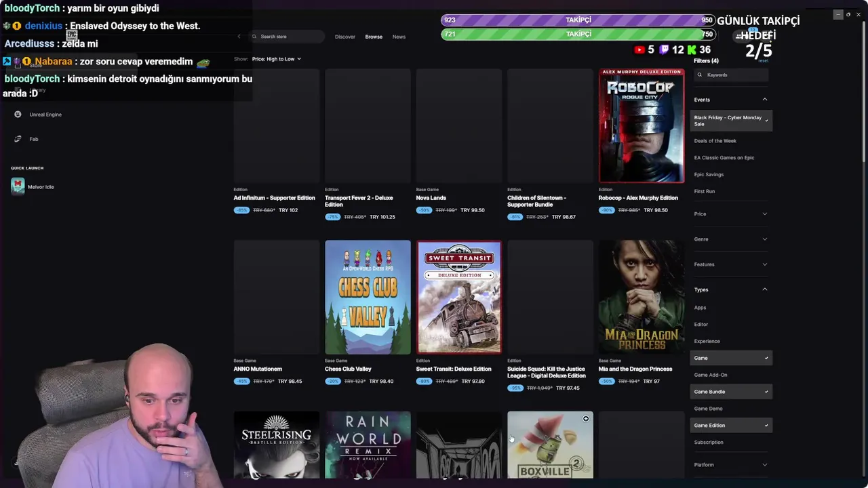Image resolution: width=868 pixels, height=488 pixels.
Task: Reset the applied filters
Action: [x=764, y=61]
